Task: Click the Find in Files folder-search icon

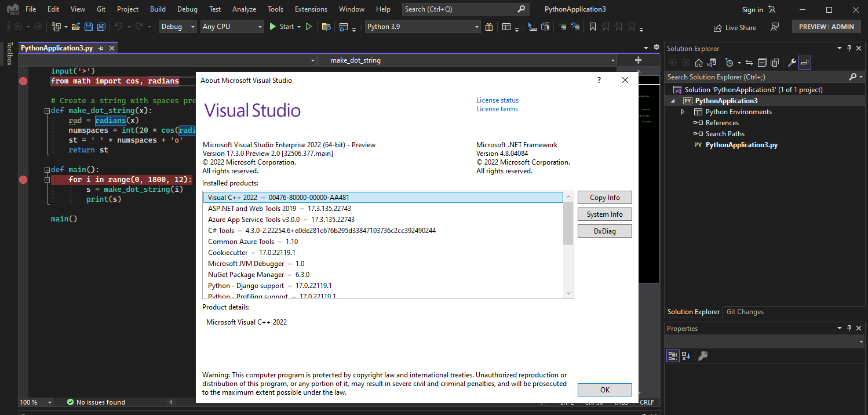Action: (326, 27)
